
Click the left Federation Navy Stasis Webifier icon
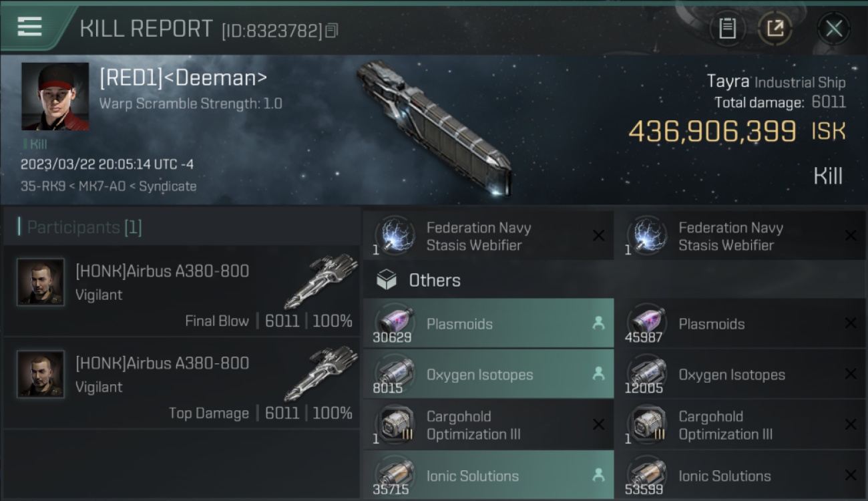coord(395,236)
